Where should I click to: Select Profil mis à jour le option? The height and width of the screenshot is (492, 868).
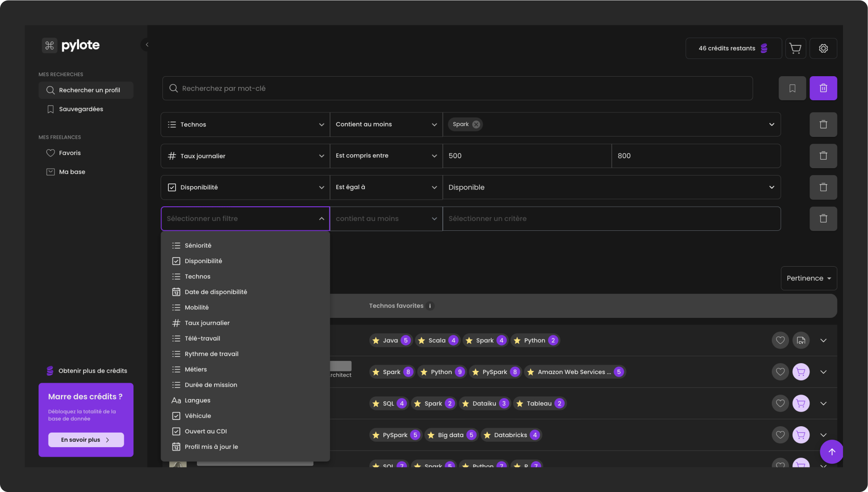pyautogui.click(x=245, y=447)
